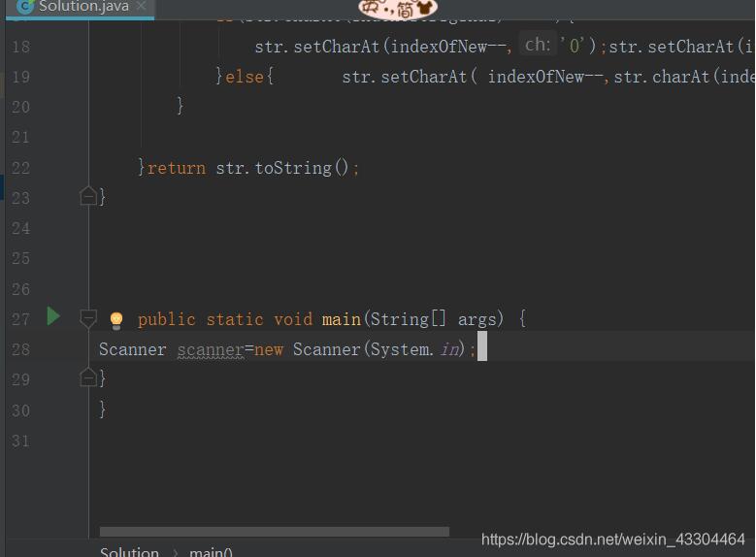The image size is (756, 557).
Task: Click the italic 'in' field after System
Action: tap(450, 349)
